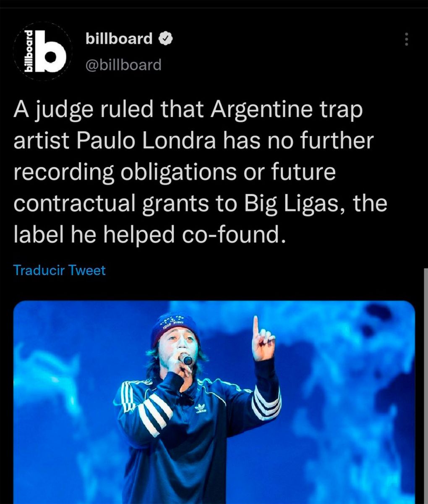428x504 pixels.
Task: Click the Traducir Tweet link
Action: pyautogui.click(x=60, y=270)
